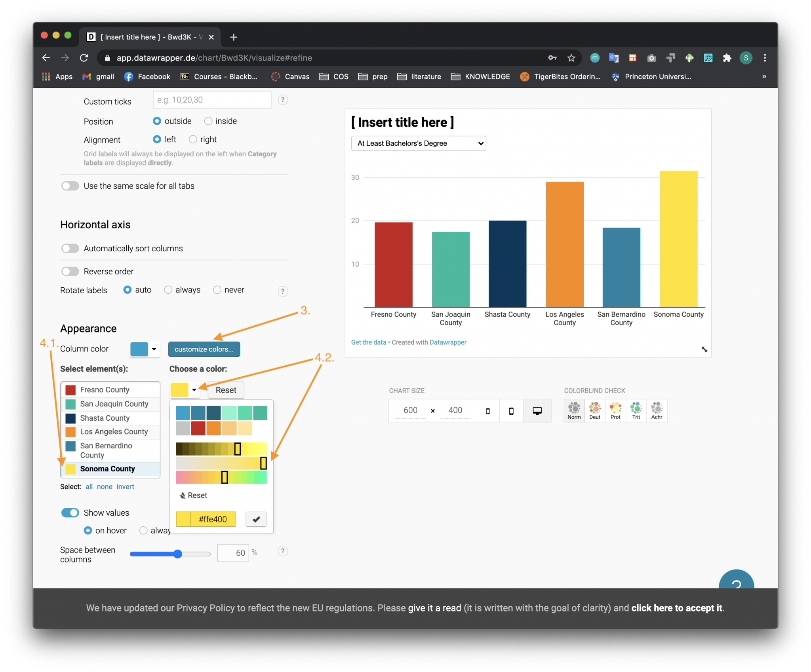Click help icon beside Custom ticks
Image resolution: width=811 pixels, height=672 pixels.
(x=282, y=100)
